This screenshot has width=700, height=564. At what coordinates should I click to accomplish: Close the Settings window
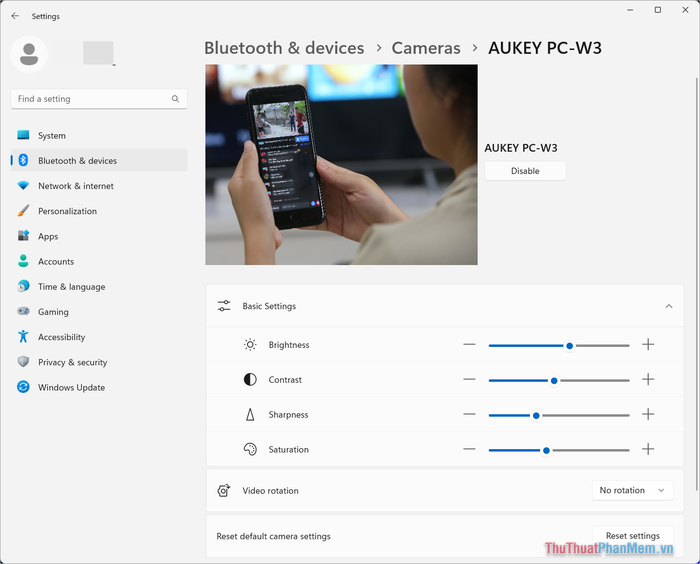[x=685, y=10]
